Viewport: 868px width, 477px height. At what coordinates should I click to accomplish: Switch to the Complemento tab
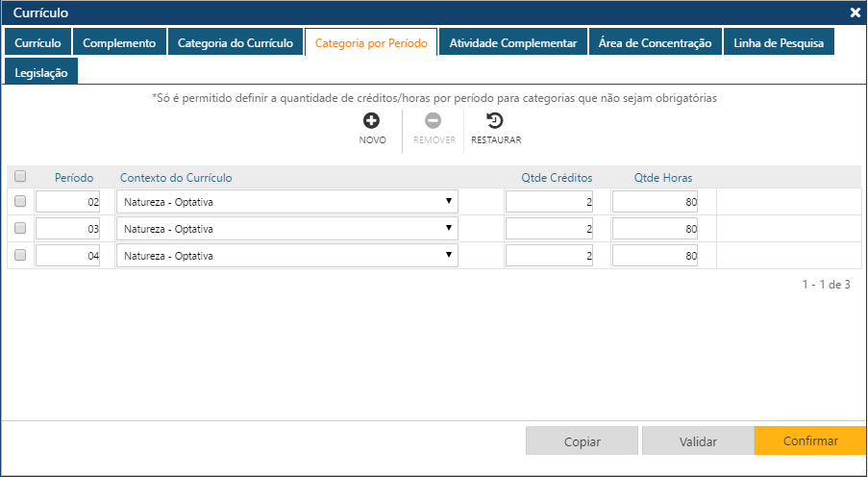point(119,43)
